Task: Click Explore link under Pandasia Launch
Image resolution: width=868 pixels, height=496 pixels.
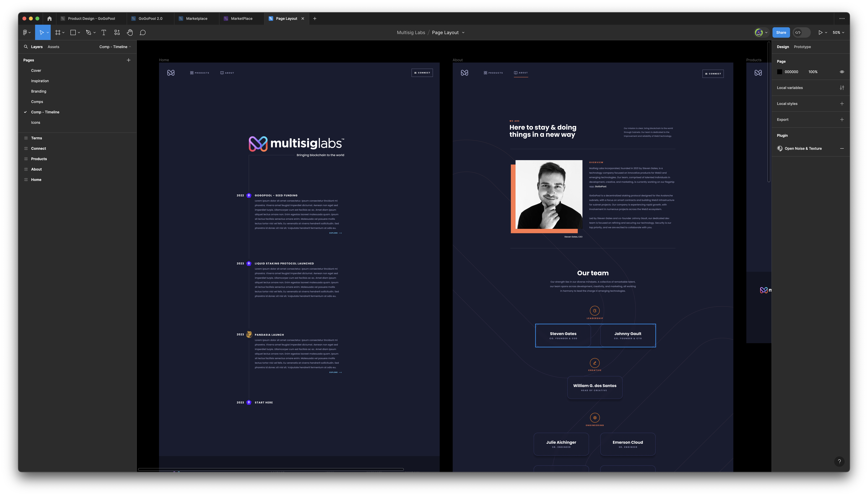Action: coord(335,372)
